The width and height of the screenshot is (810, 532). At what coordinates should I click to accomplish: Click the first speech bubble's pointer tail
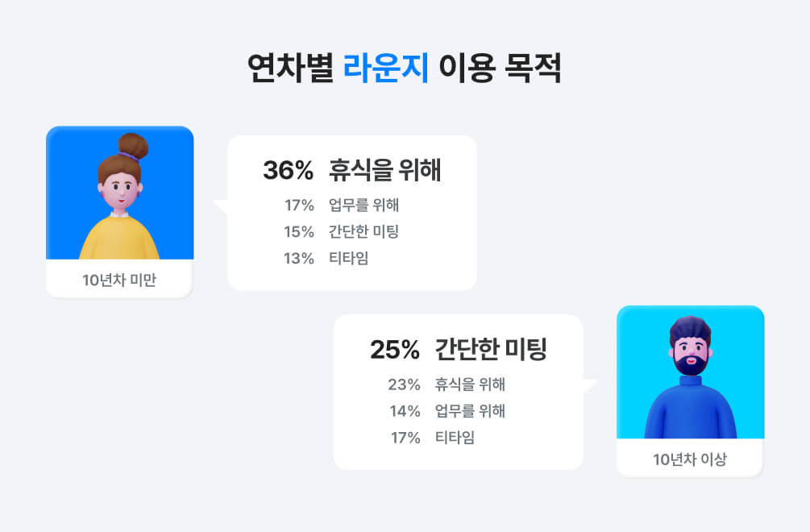click(x=221, y=206)
